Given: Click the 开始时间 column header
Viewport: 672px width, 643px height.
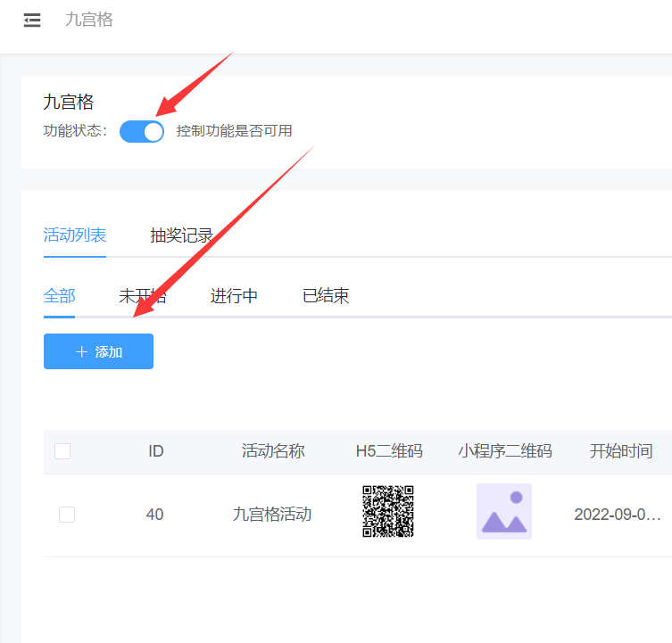Looking at the screenshot, I should (x=620, y=451).
